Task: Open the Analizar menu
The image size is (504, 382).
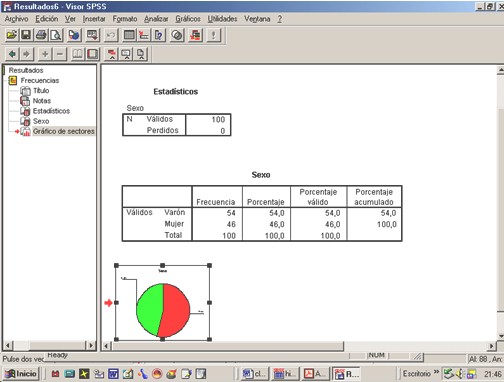Action: 156,19
